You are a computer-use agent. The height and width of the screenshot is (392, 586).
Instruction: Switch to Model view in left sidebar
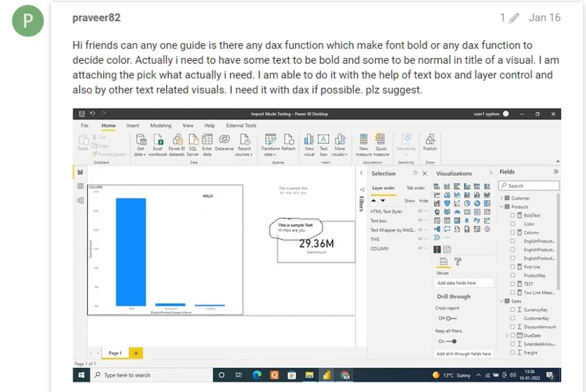coord(80,200)
